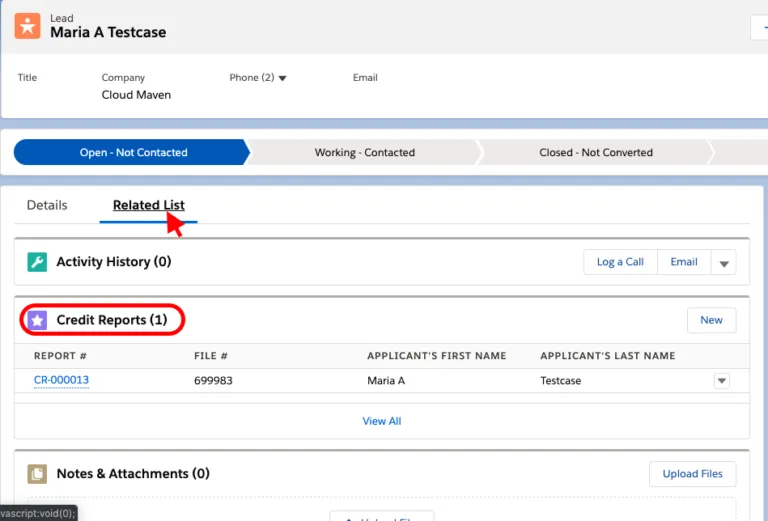The width and height of the screenshot is (768, 521).
Task: Create a New credit report
Action: coord(711,320)
